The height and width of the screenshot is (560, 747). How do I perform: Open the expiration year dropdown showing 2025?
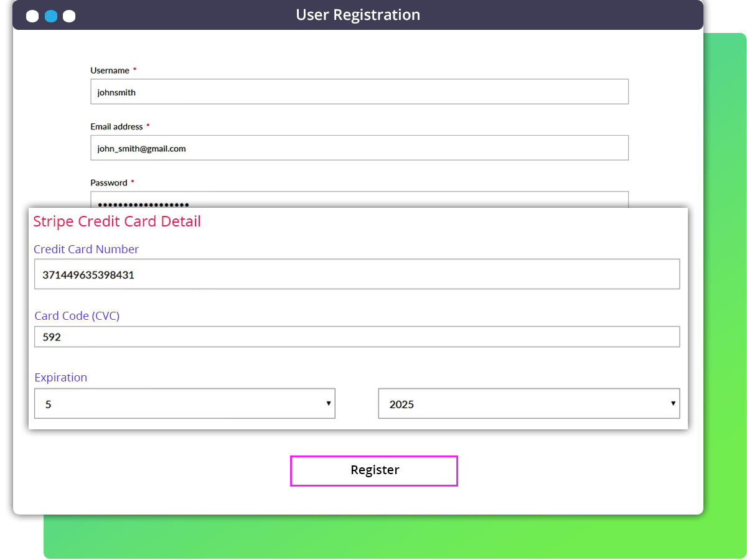[x=529, y=404]
